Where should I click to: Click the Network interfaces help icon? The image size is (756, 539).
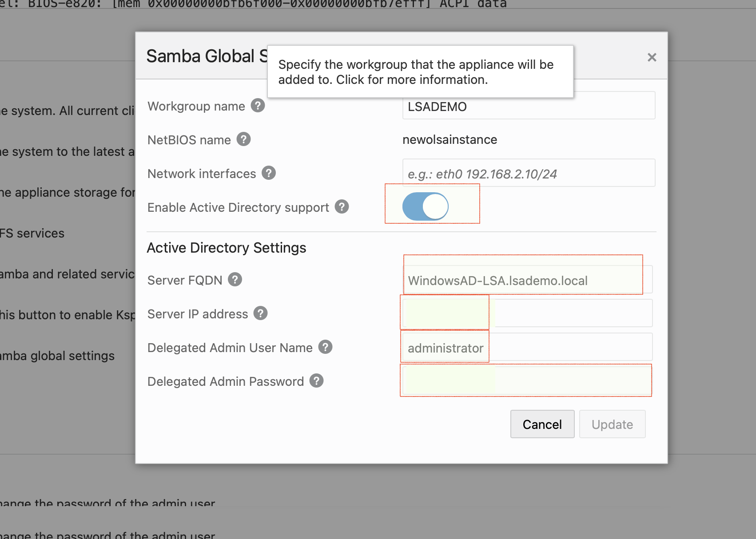268,174
